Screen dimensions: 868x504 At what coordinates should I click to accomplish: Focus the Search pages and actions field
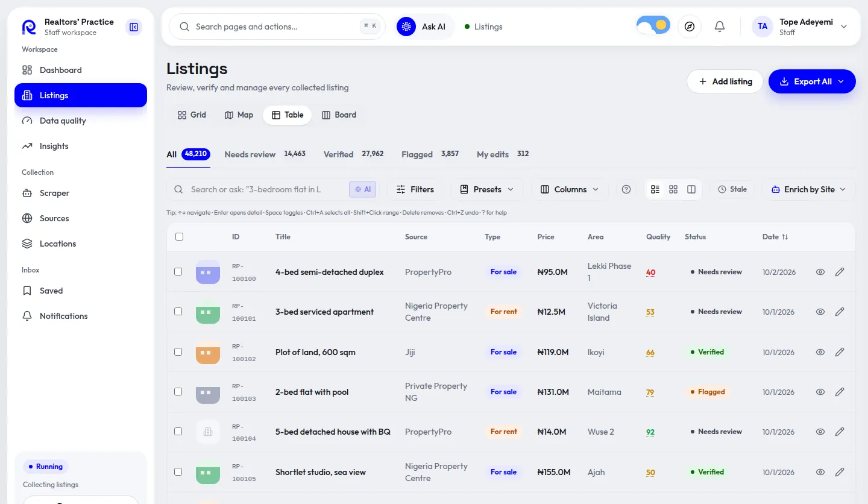277,27
